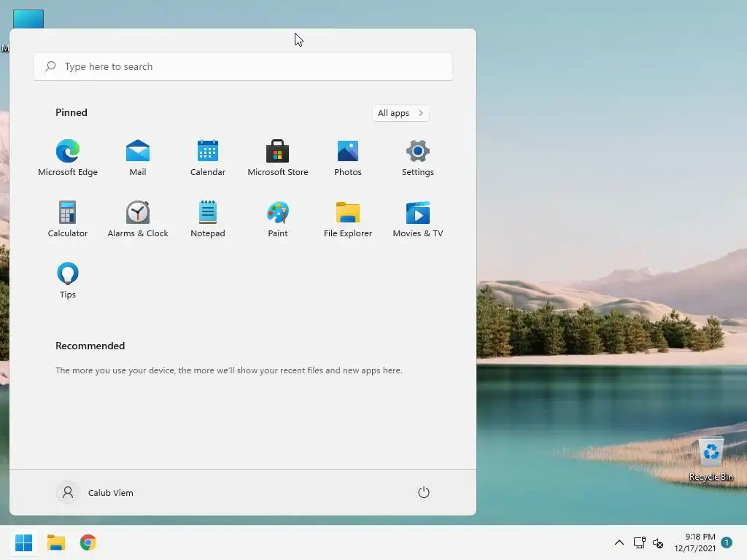
Task: Launch Alarms & Clock
Action: (x=138, y=219)
